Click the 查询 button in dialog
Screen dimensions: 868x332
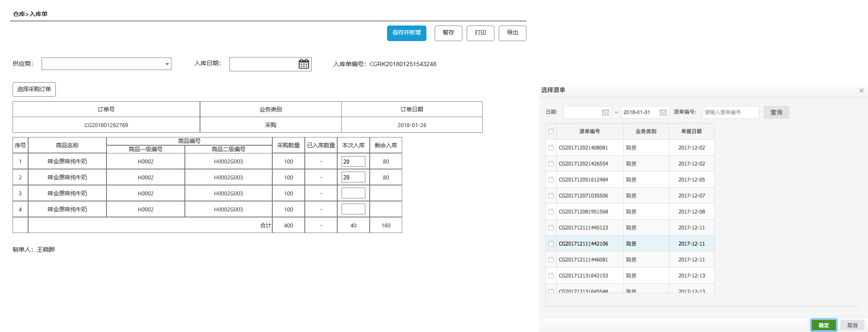tap(777, 112)
